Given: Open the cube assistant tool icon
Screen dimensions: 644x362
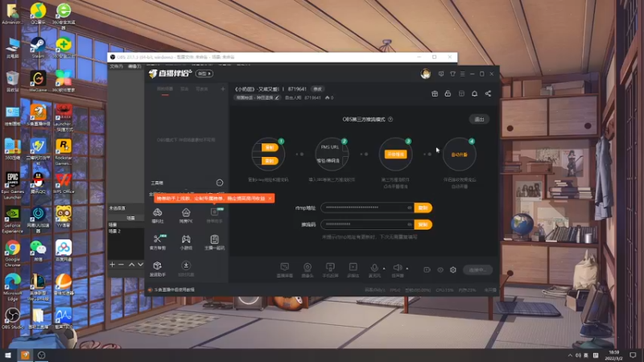Looking at the screenshot, I should 157,265.
